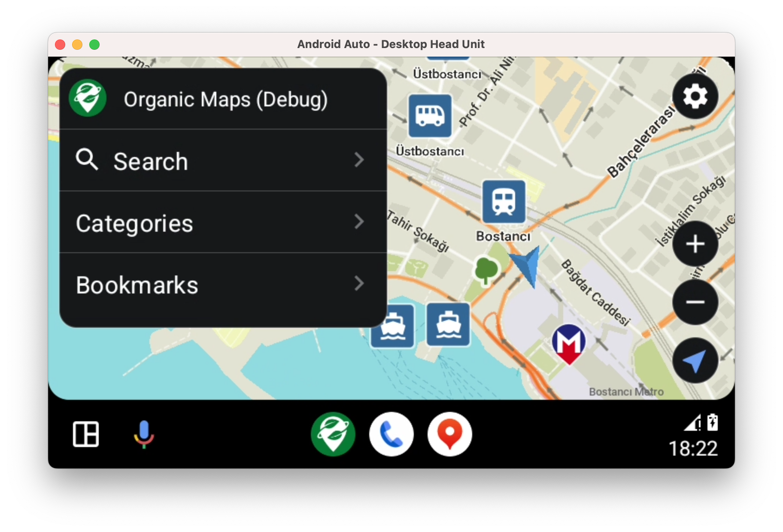Screen dimensions: 783x532
Task: Select the right ferry terminal marker
Action: pos(448,325)
